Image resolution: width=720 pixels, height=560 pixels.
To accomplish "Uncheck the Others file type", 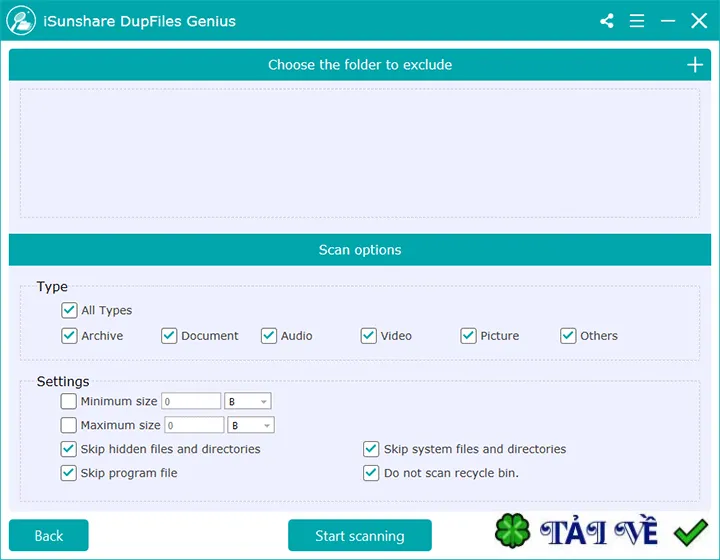I will 568,336.
